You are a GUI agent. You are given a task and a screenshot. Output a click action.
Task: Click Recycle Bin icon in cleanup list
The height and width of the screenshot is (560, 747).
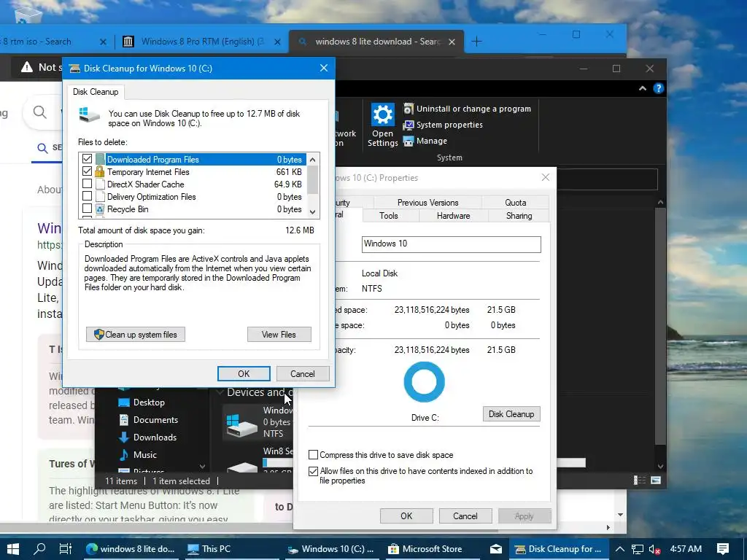pos(99,209)
